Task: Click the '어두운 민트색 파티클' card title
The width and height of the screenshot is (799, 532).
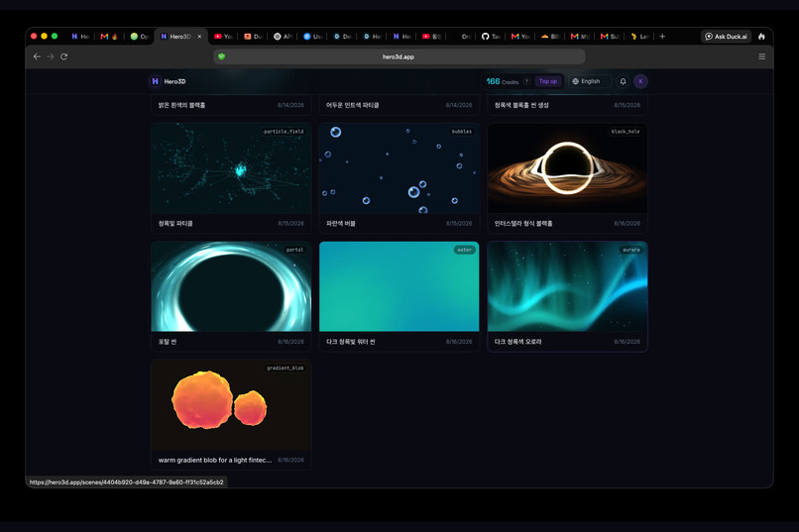Action: 353,105
